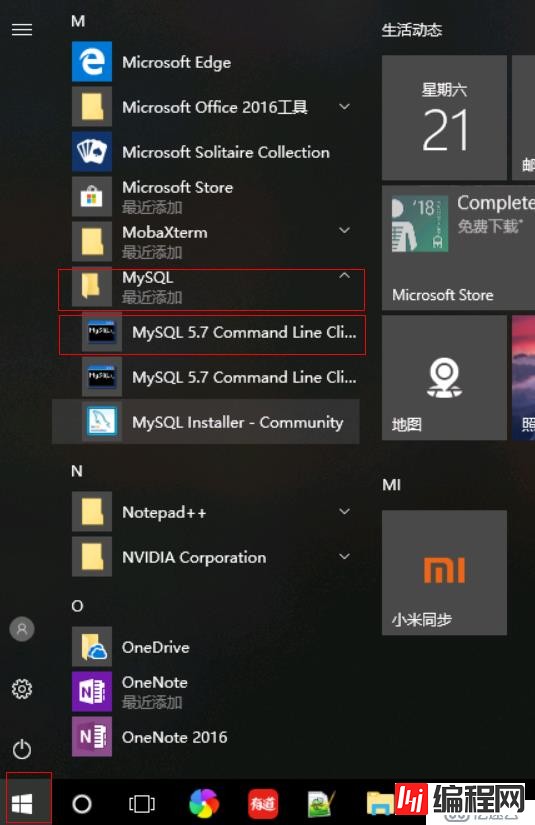Click the Windows Start button
Viewport: 535px width, 825px height.
pyautogui.click(x=22, y=803)
